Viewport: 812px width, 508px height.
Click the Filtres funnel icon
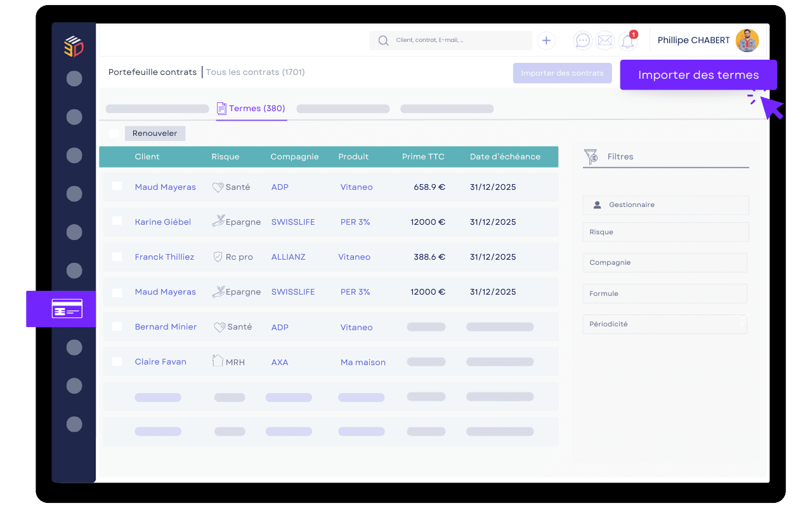(x=592, y=156)
